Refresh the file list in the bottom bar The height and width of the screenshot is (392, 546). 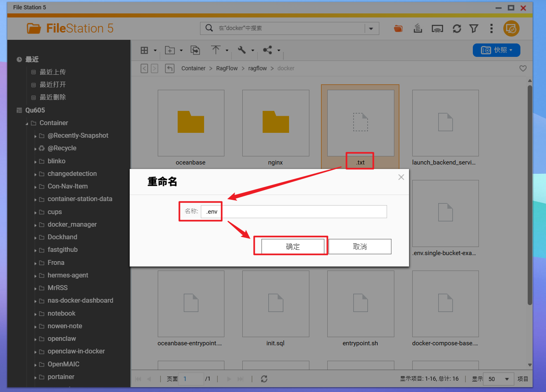click(264, 379)
